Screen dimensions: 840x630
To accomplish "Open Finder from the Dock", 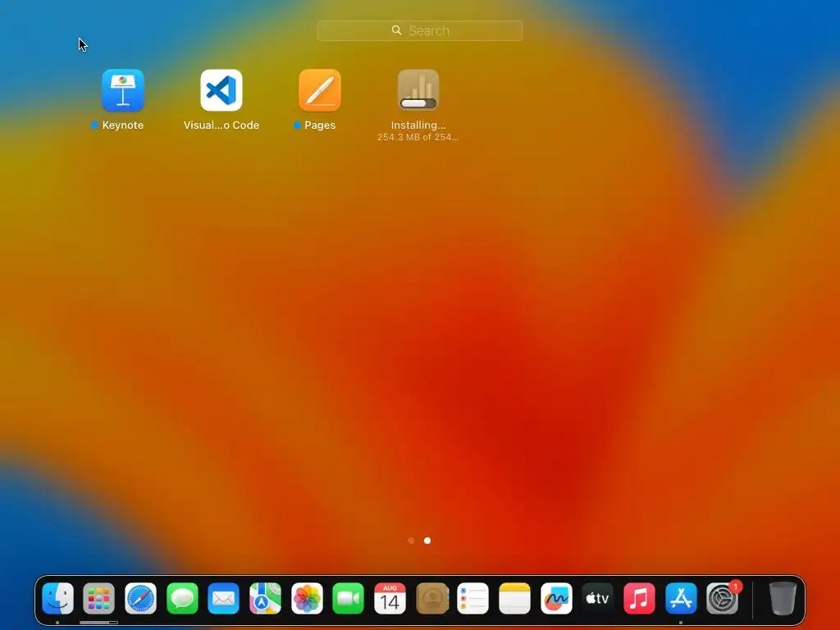I will [x=57, y=598].
